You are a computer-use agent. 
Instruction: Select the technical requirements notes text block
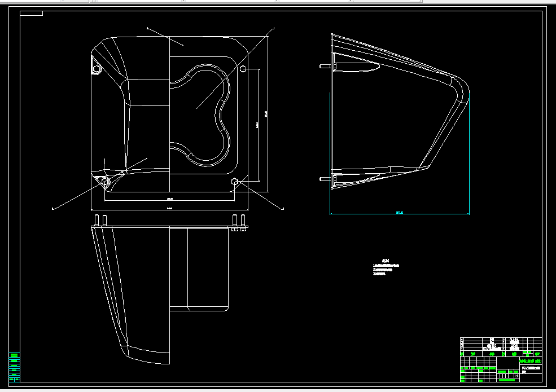point(386,267)
